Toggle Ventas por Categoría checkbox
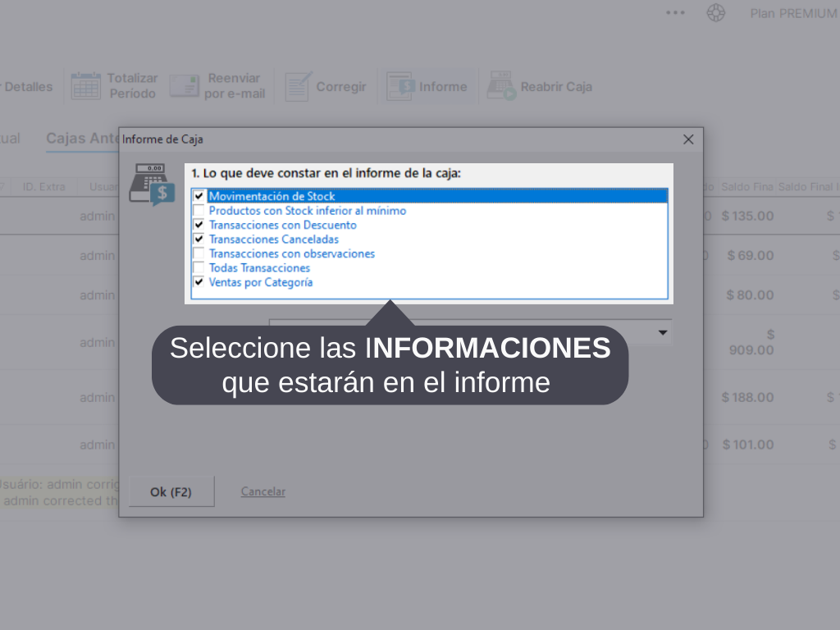Viewport: 840px width, 630px height. pos(199,282)
